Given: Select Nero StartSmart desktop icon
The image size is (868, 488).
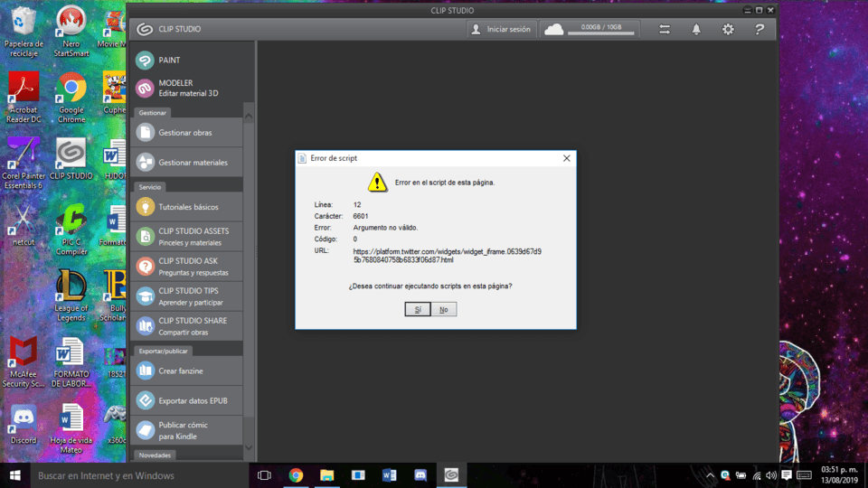Looking at the screenshot, I should tap(71, 33).
